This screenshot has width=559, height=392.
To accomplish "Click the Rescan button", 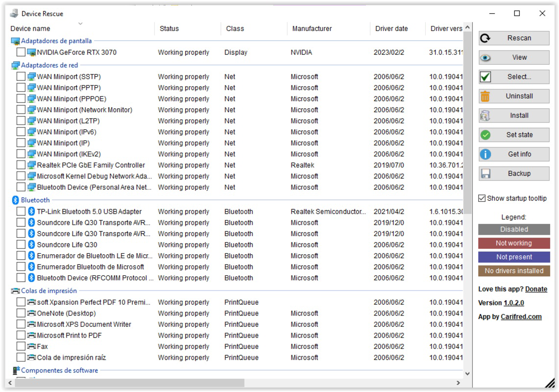I will pyautogui.click(x=514, y=38).
